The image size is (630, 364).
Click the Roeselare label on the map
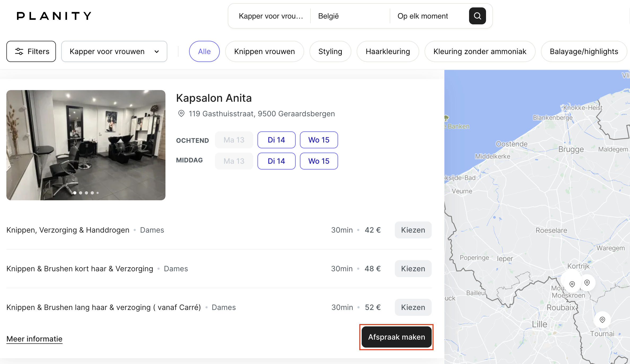tap(551, 230)
